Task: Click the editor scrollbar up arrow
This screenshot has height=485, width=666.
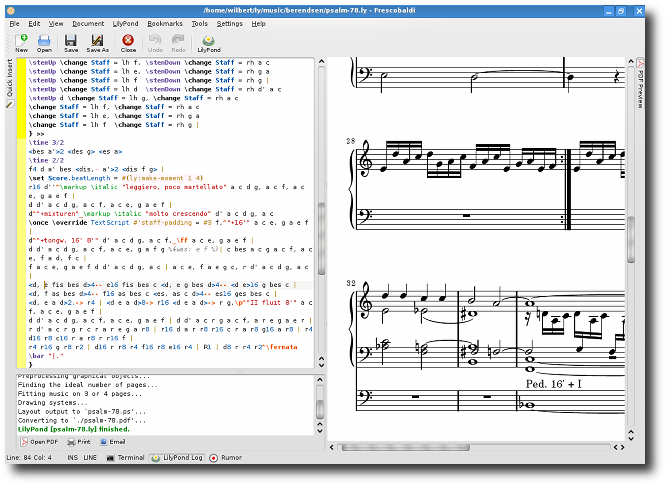Action: (321, 62)
